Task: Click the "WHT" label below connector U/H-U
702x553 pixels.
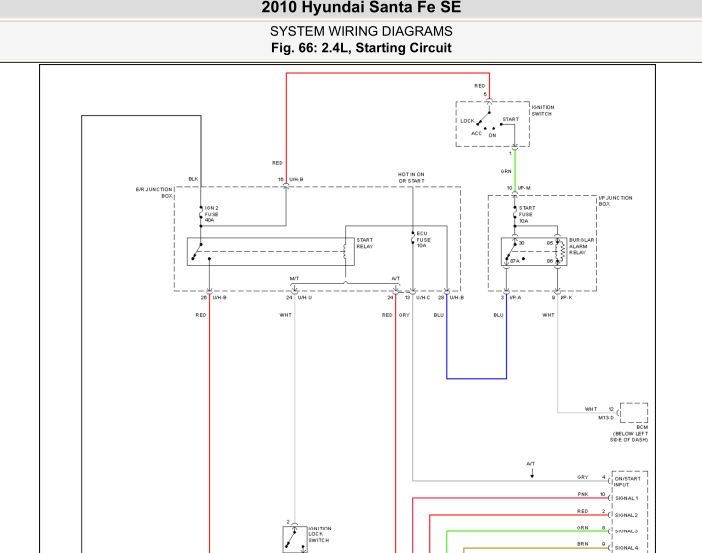Action: coord(286,315)
